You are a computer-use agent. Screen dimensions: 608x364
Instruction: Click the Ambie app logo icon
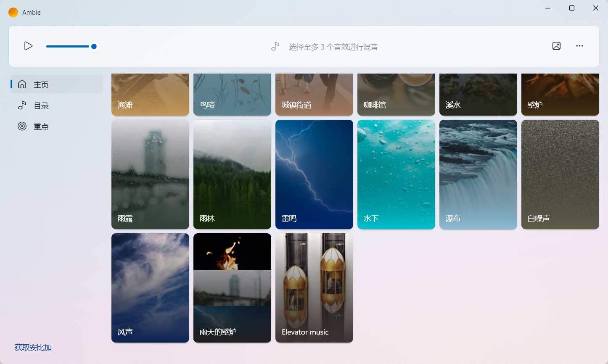click(13, 12)
